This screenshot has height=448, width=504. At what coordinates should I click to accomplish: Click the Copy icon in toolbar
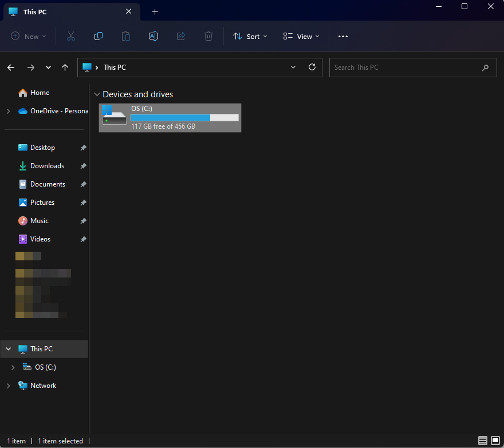click(x=99, y=36)
